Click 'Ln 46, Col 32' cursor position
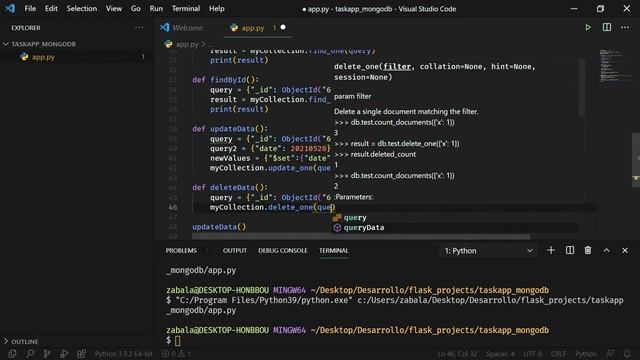This screenshot has width=640, height=360. (x=457, y=354)
